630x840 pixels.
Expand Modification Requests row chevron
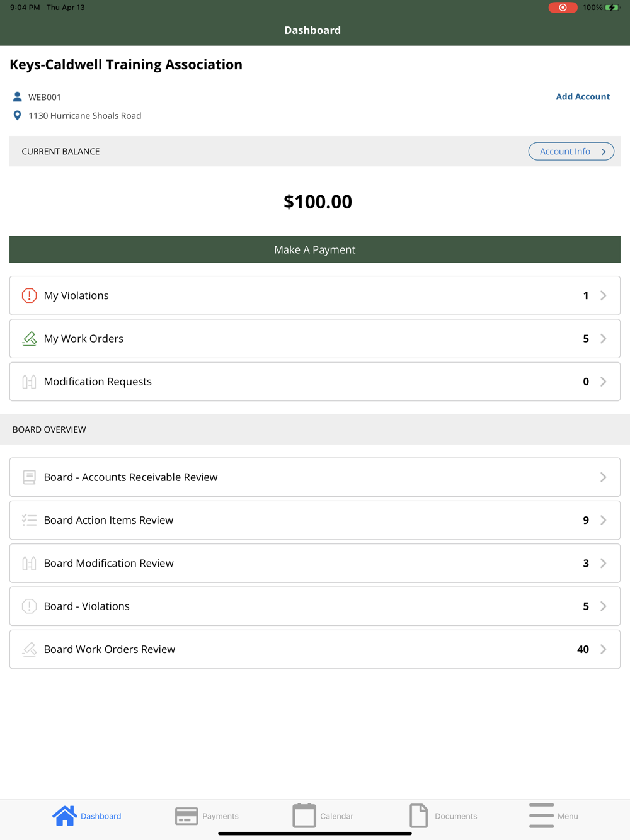(604, 382)
